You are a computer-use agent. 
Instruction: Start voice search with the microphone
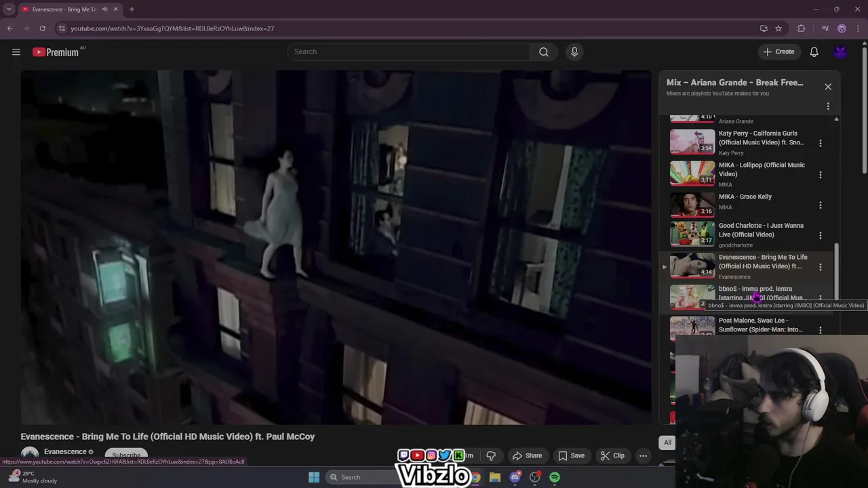pos(574,52)
